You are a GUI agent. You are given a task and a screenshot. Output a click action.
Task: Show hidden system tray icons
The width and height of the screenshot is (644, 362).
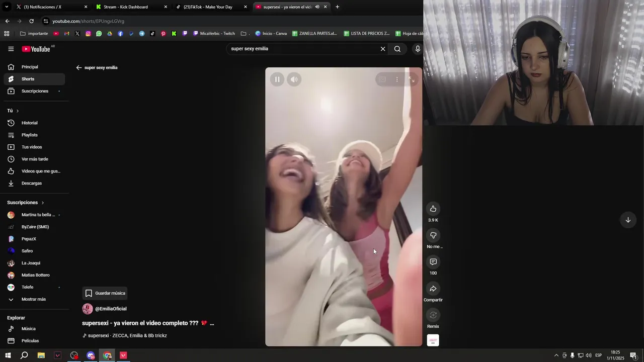point(556,355)
